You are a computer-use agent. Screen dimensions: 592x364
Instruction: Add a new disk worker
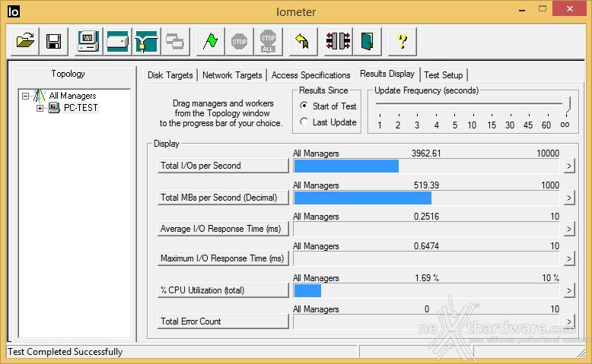click(117, 42)
